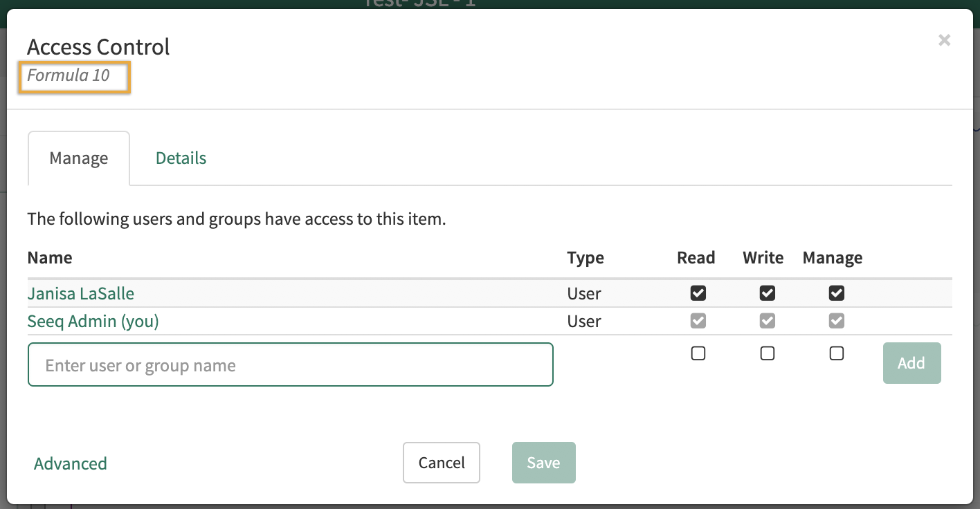Check Manage box for new user entry
980x509 pixels.
click(837, 354)
